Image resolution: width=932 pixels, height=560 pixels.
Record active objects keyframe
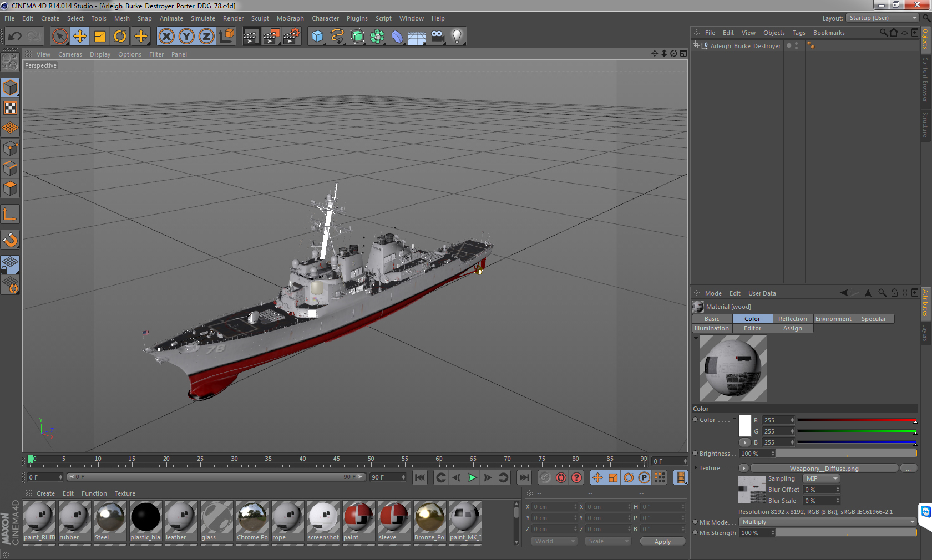(x=546, y=477)
